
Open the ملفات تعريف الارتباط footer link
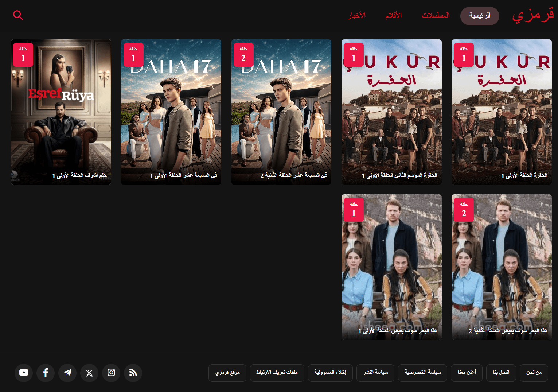[x=277, y=373]
